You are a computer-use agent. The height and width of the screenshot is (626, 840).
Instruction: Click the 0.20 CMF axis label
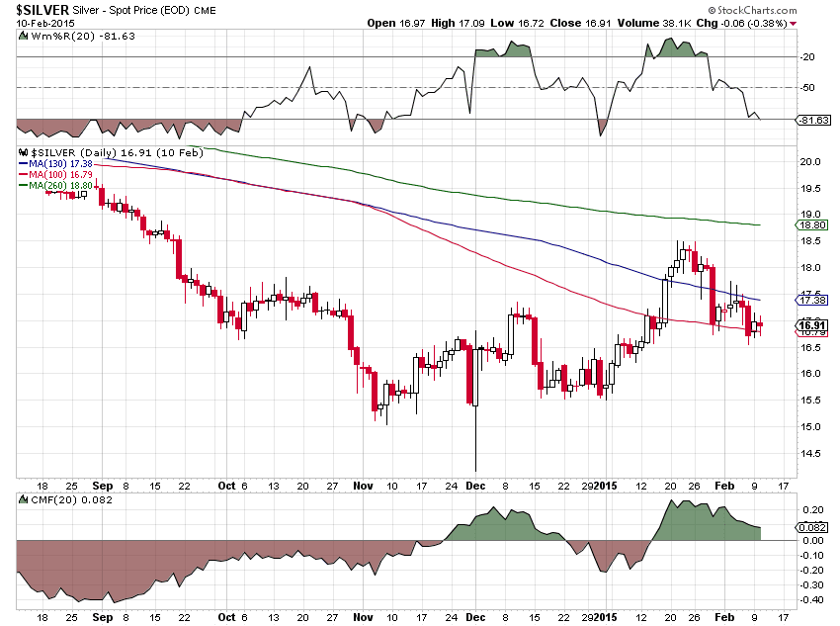pyautogui.click(x=813, y=509)
